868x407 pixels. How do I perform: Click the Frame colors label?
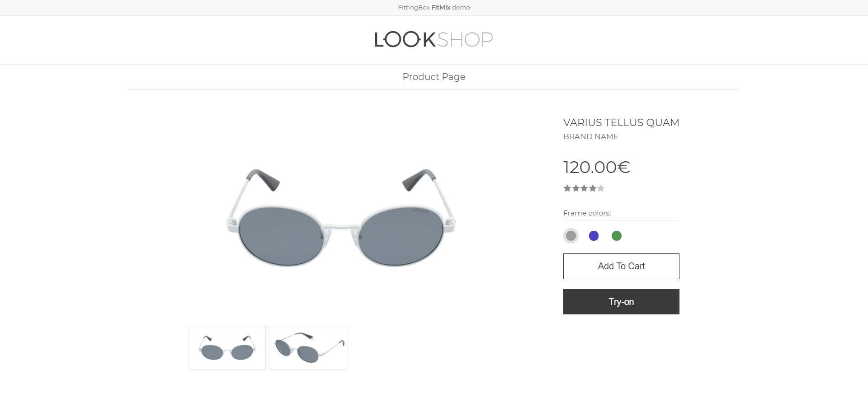[587, 213]
